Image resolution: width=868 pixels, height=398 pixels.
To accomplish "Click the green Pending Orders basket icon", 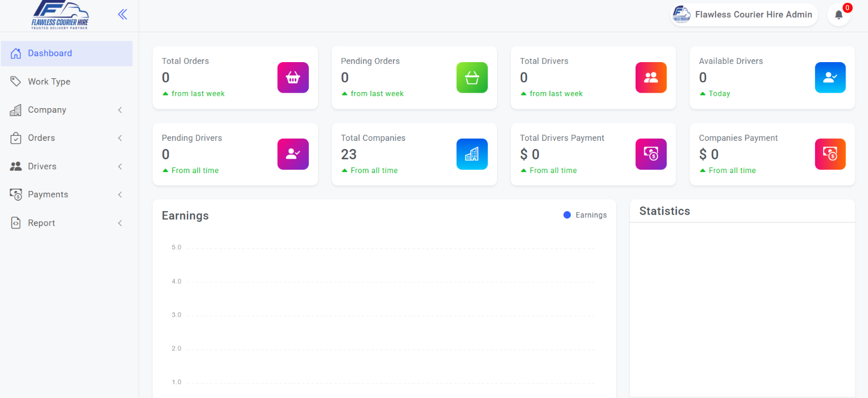I will (472, 78).
